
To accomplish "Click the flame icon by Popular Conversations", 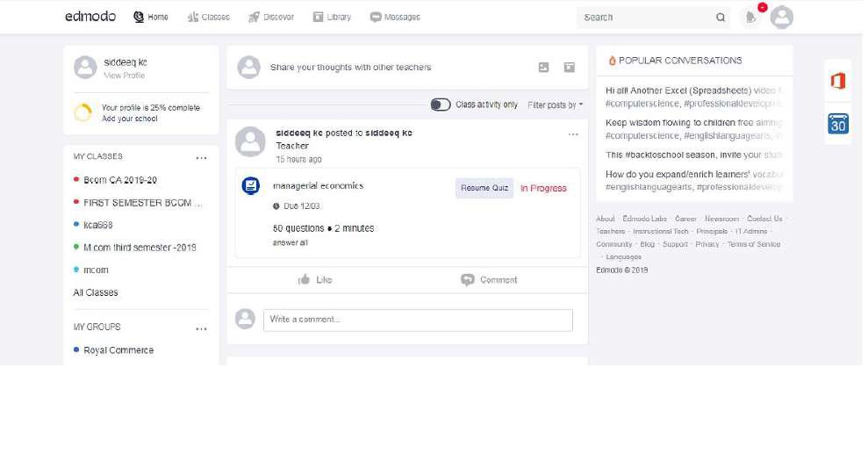I will (612, 61).
